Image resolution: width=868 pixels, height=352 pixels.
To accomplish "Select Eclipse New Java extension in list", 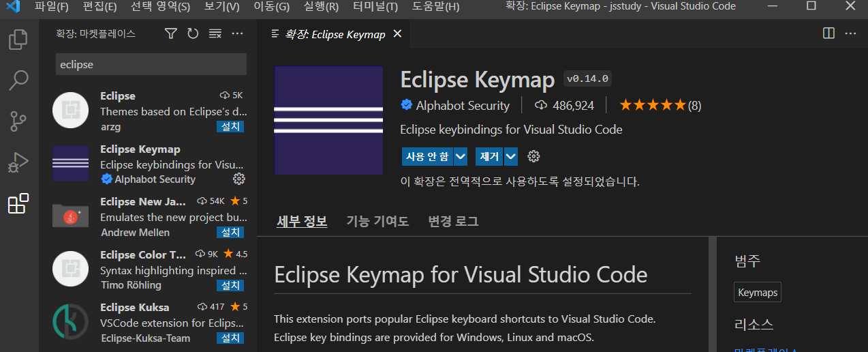I will (x=148, y=216).
